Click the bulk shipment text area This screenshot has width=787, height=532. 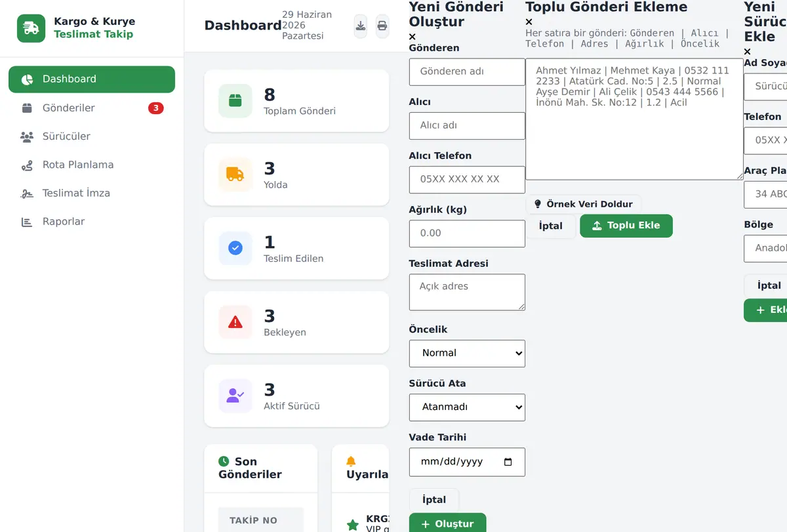pyautogui.click(x=634, y=119)
